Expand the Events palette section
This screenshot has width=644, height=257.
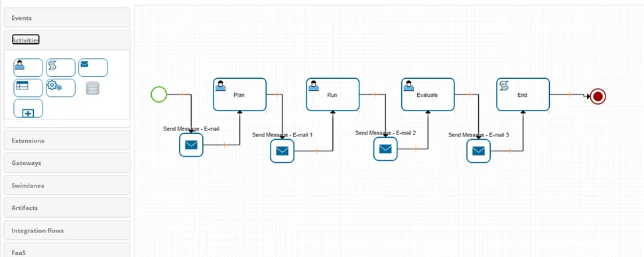[67, 18]
